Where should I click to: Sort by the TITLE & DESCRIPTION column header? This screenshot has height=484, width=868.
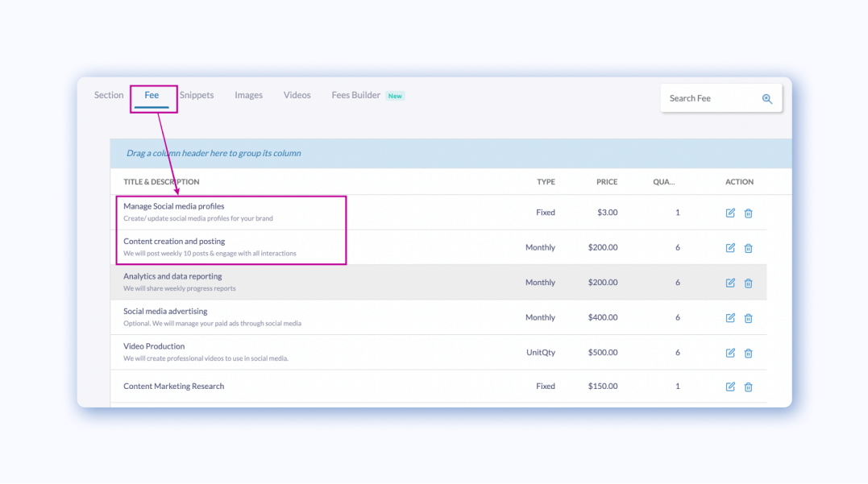[x=161, y=181]
